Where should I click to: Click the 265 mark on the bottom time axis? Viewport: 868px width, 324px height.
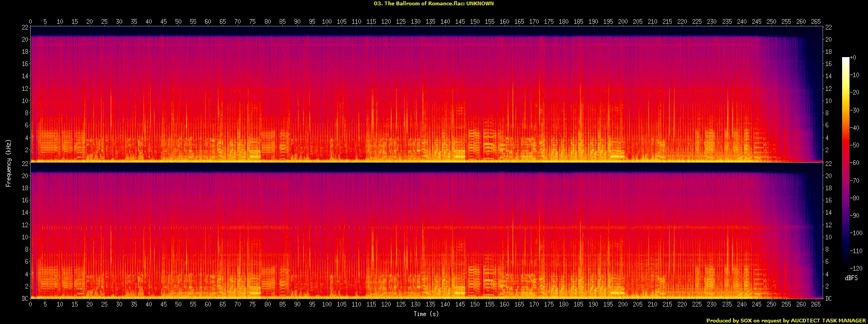[816, 306]
